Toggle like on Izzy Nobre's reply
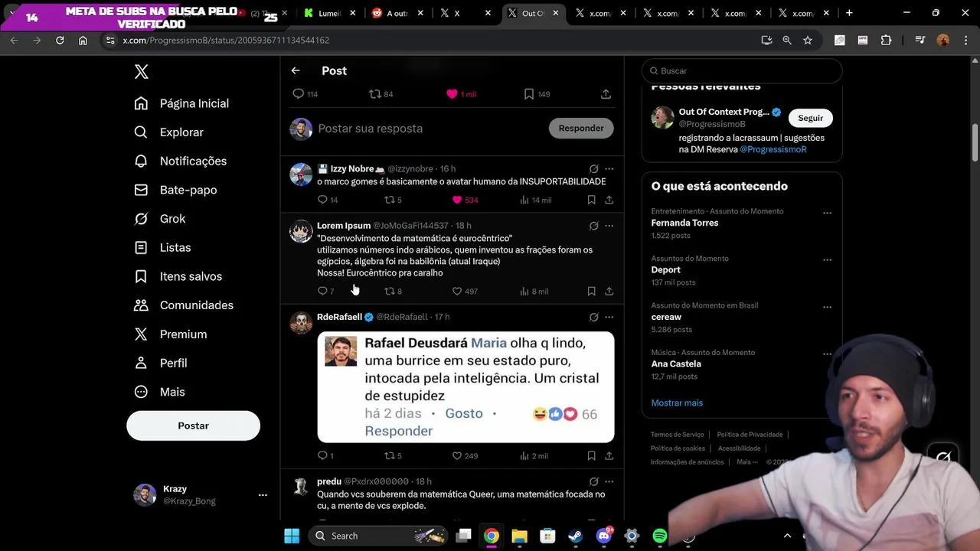 tap(457, 200)
